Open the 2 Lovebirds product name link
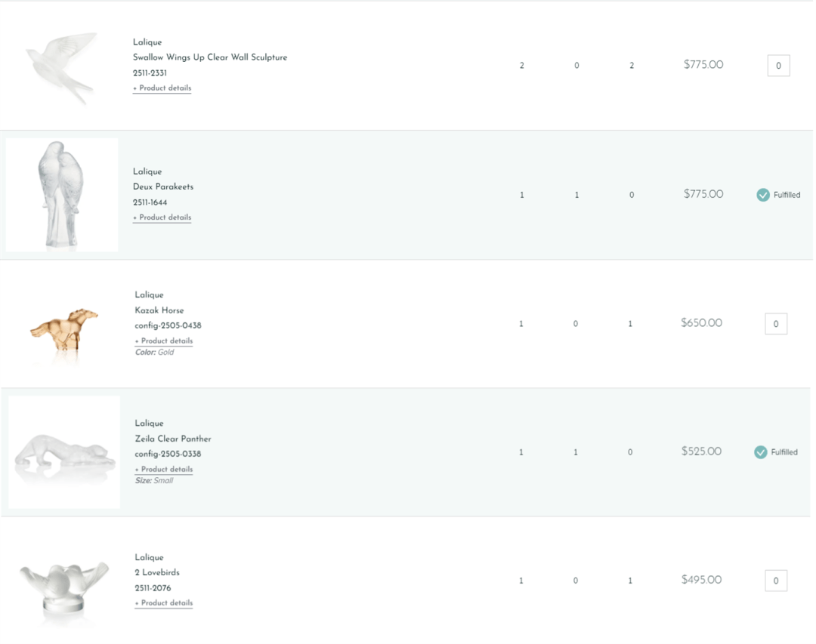Image resolution: width=816 pixels, height=644 pixels. tap(157, 572)
